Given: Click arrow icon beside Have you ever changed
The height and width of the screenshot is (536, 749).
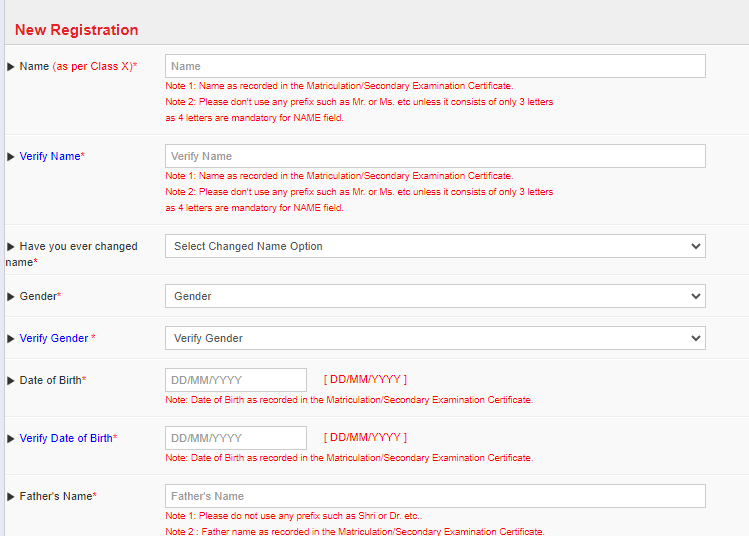Looking at the screenshot, I should [x=11, y=247].
